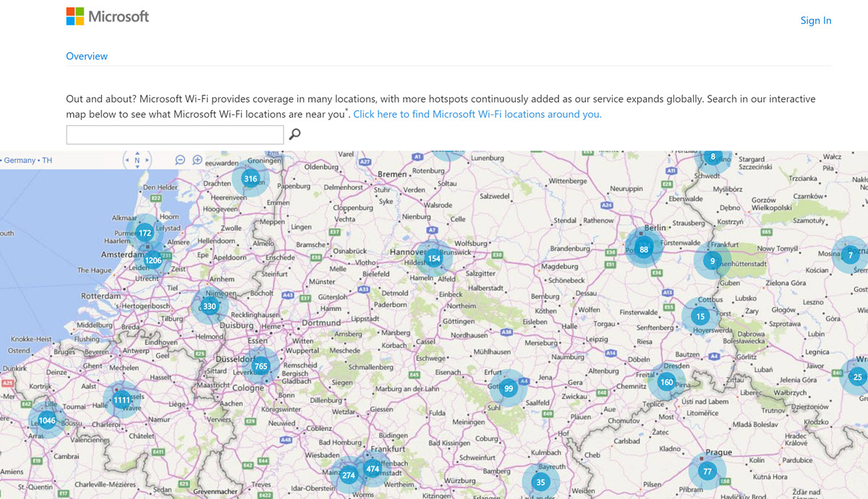Open the 88 hotspot cluster near Berlin
Image resolution: width=868 pixels, height=499 pixels.
pos(644,249)
